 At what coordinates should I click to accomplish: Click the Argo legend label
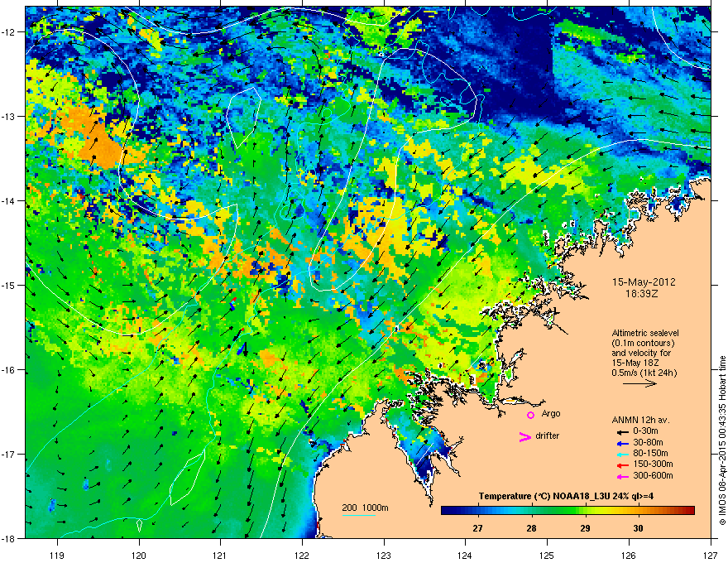point(551,413)
